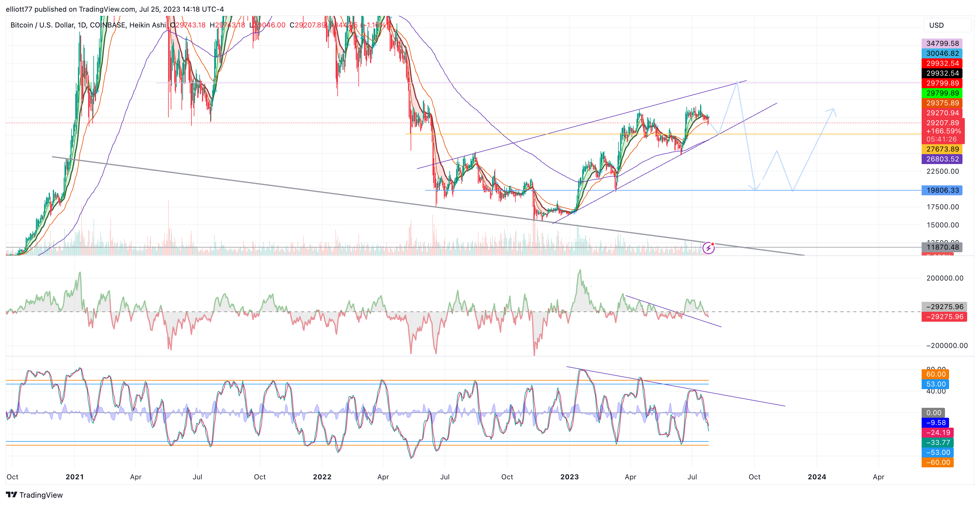This screenshot has height=505, width=980.
Task: Open the USD currency selector
Action: pos(947,25)
